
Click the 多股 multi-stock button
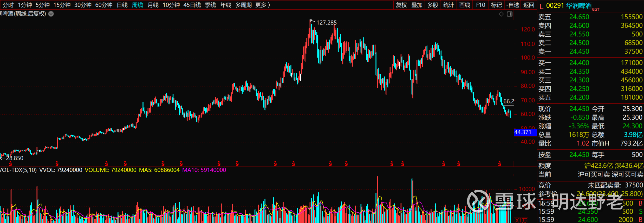(x=433, y=5)
